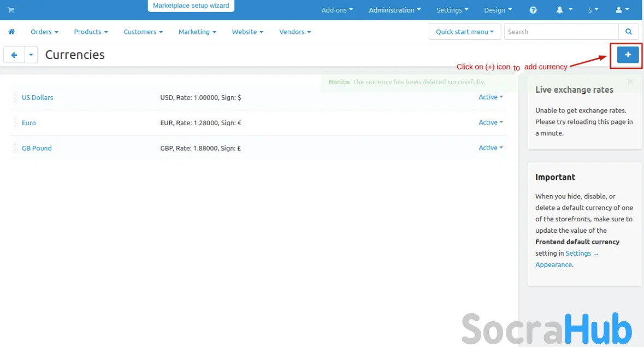The width and height of the screenshot is (644, 347).
Task: Open the Euro Active status dropdown
Action: pyautogui.click(x=491, y=122)
